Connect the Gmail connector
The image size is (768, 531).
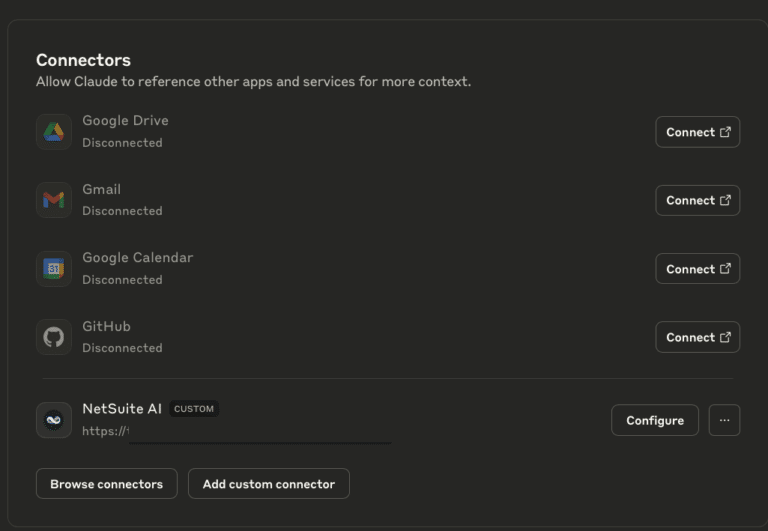coord(697,200)
